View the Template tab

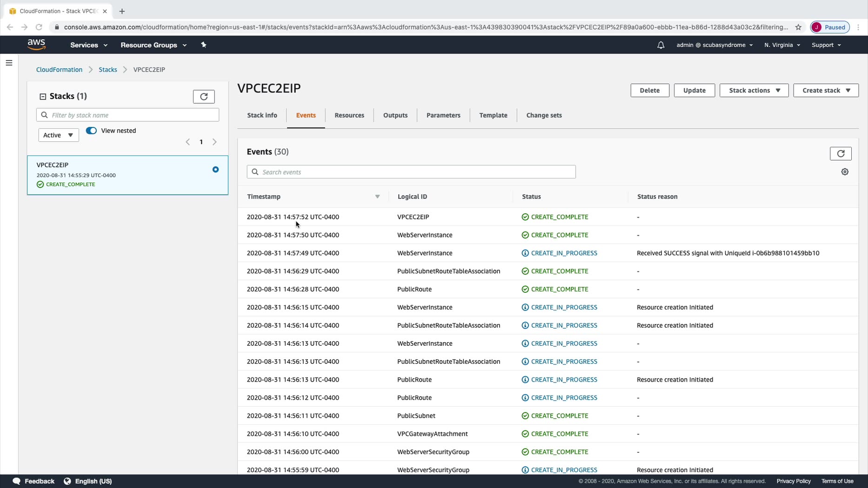coord(493,115)
